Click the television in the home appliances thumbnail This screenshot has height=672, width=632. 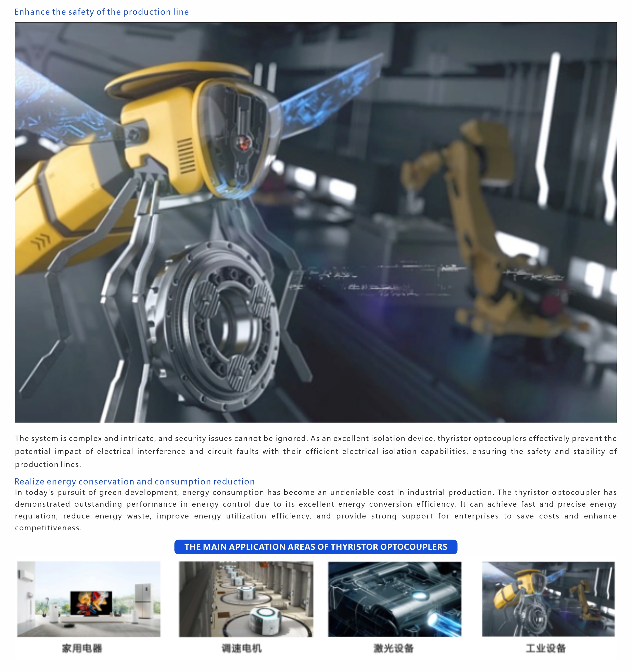(91, 603)
